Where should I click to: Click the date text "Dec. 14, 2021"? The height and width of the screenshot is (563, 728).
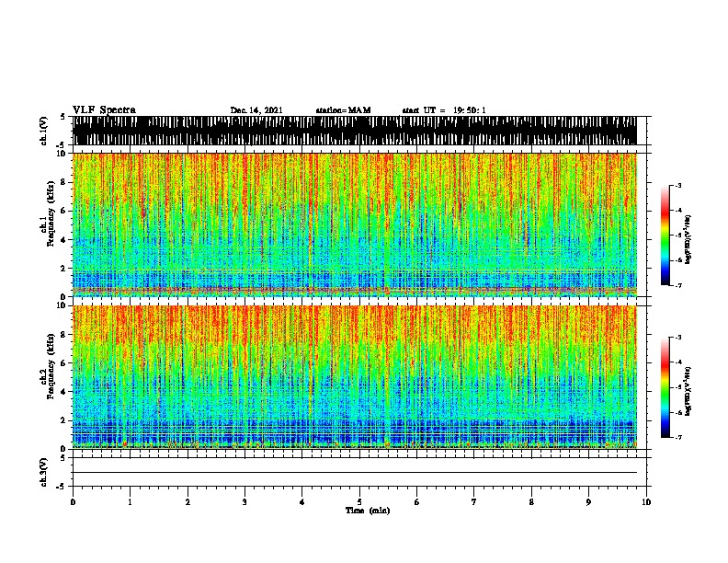(256, 110)
